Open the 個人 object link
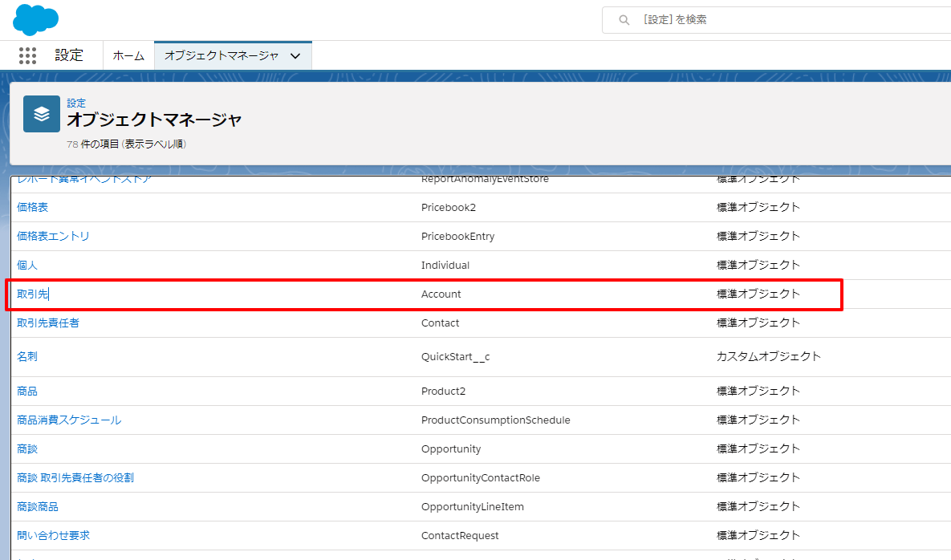Viewport: 951px width, 560px height. point(26,266)
